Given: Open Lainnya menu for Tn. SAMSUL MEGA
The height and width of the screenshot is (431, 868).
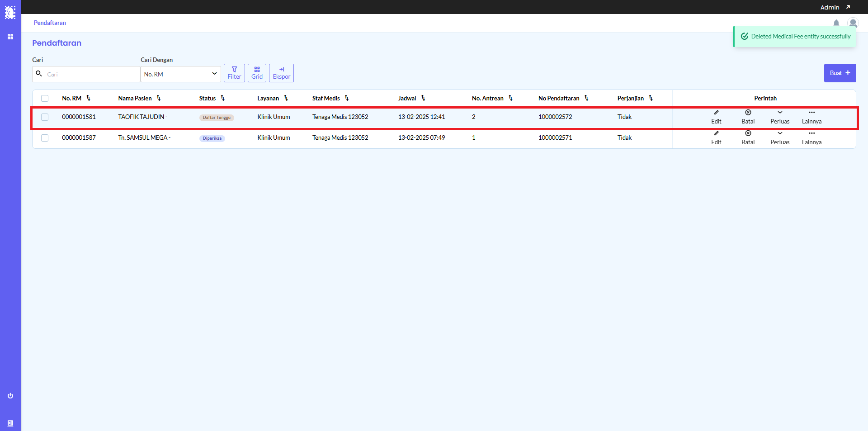Looking at the screenshot, I should coord(812,138).
